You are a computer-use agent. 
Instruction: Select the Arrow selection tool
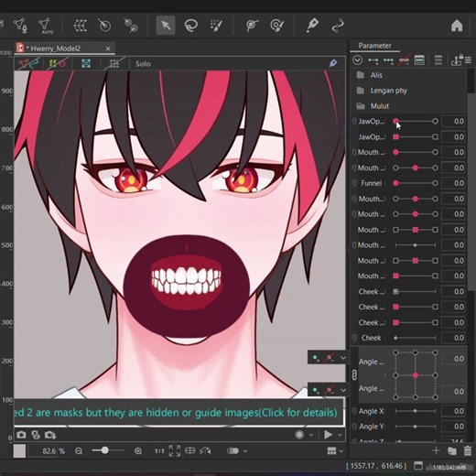[x=166, y=25]
